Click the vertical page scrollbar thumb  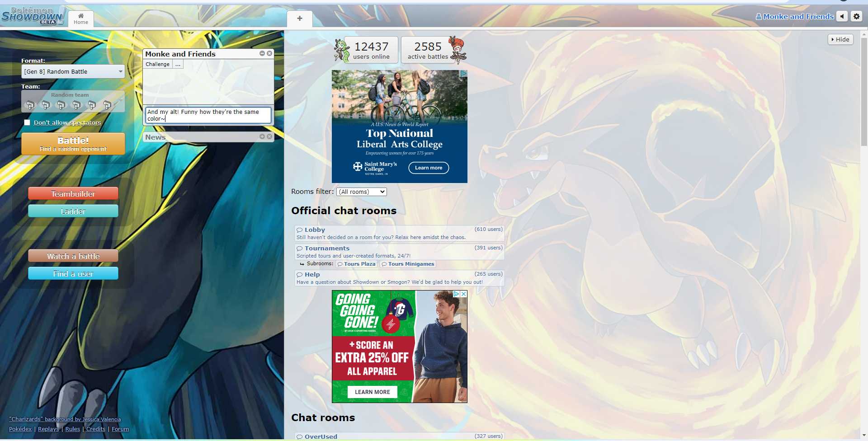pyautogui.click(x=864, y=92)
